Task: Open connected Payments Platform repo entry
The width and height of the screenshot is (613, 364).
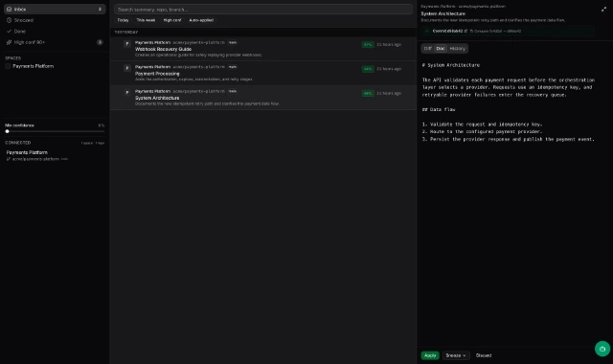Action: [55, 155]
